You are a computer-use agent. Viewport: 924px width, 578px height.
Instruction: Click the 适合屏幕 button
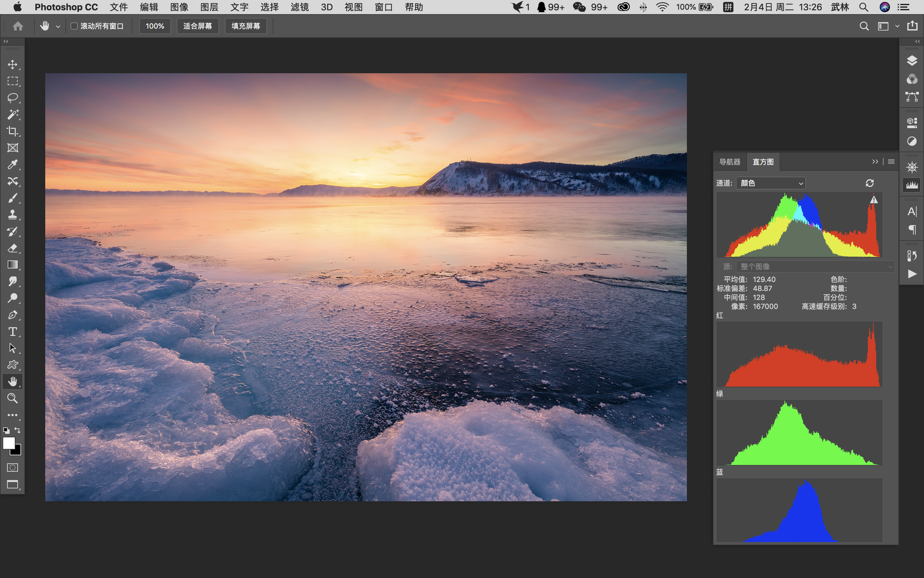(197, 26)
